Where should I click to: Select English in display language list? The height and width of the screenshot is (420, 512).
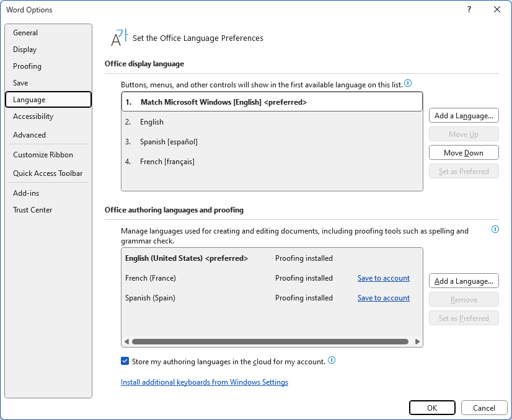(272, 122)
